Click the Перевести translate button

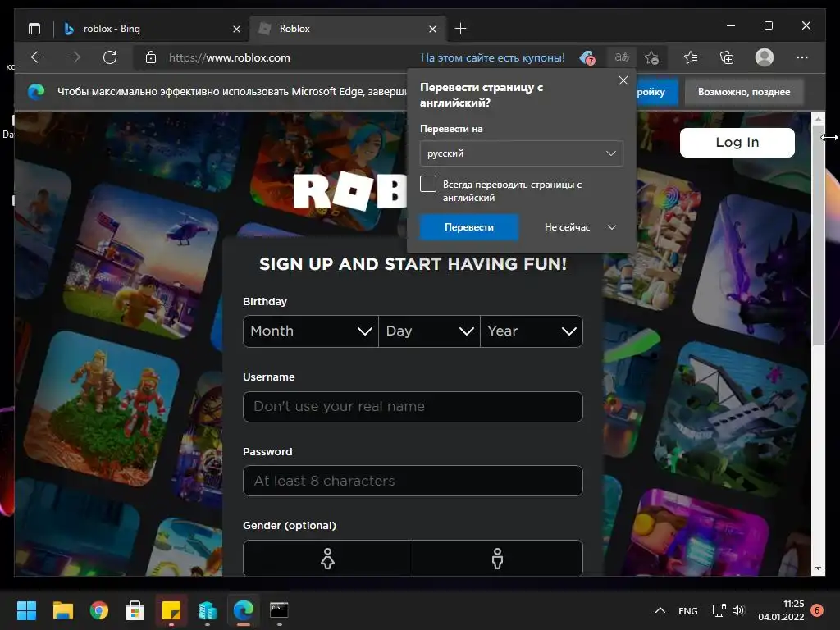point(468,227)
